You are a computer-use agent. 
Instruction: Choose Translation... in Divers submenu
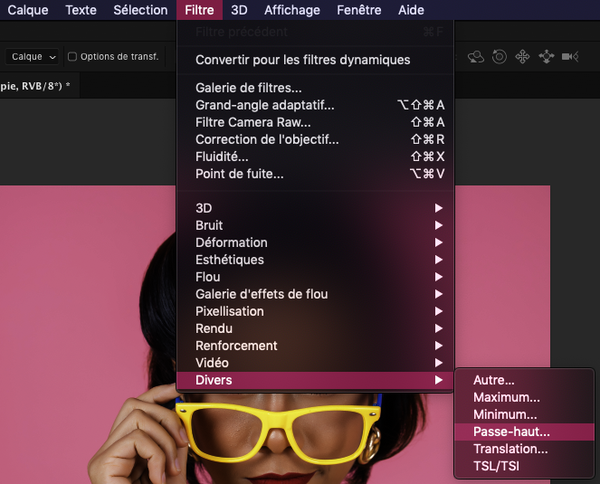click(x=524, y=449)
